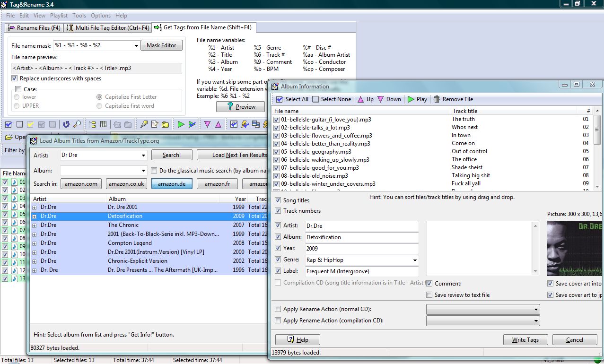Uncheck the Genre checkbox in Album Information
The image size is (604, 364).
point(278,260)
